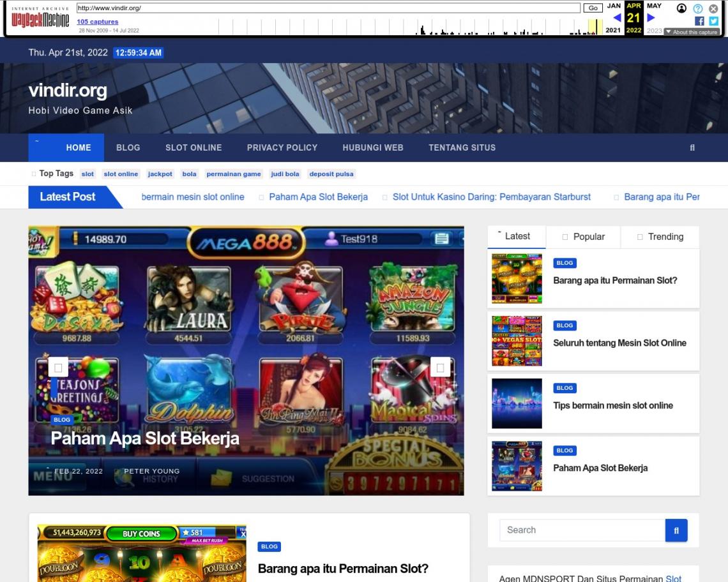
Task: Open sidebar post 'Tips bermain mesin slot online'
Action: (613, 406)
